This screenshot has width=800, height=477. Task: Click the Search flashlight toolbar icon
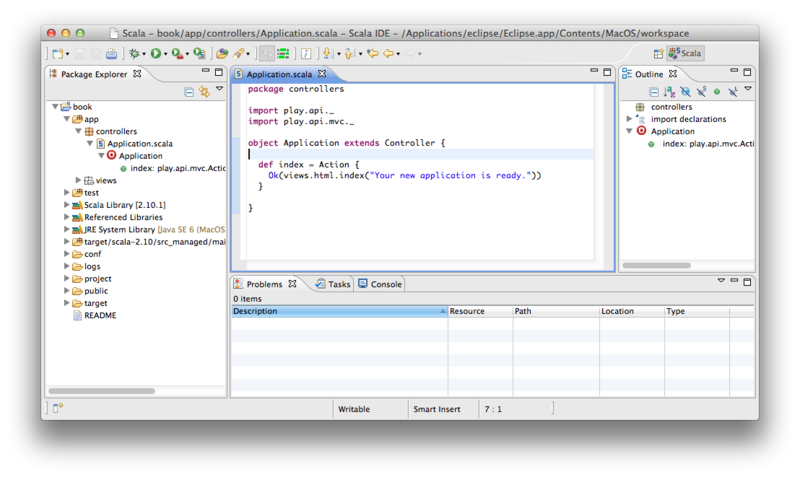238,54
